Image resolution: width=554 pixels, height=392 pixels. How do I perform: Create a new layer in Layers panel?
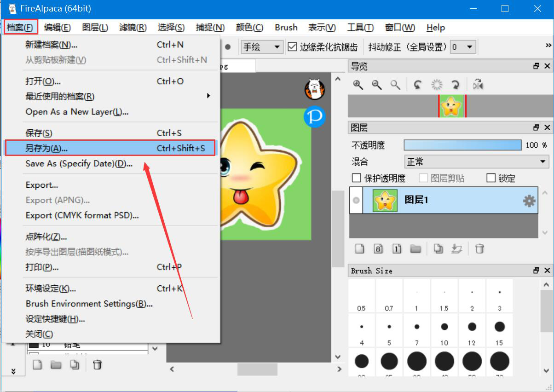(x=359, y=249)
